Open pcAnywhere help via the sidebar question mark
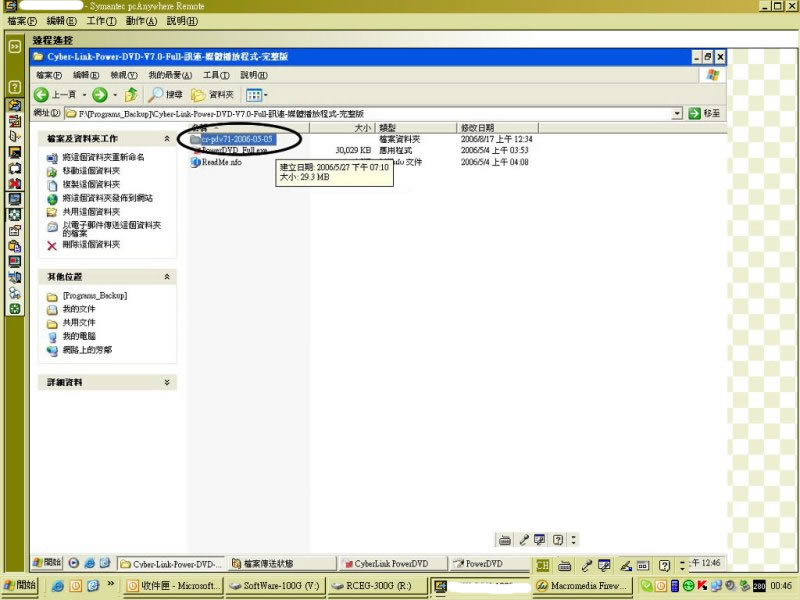The width and height of the screenshot is (800, 600). tap(15, 87)
